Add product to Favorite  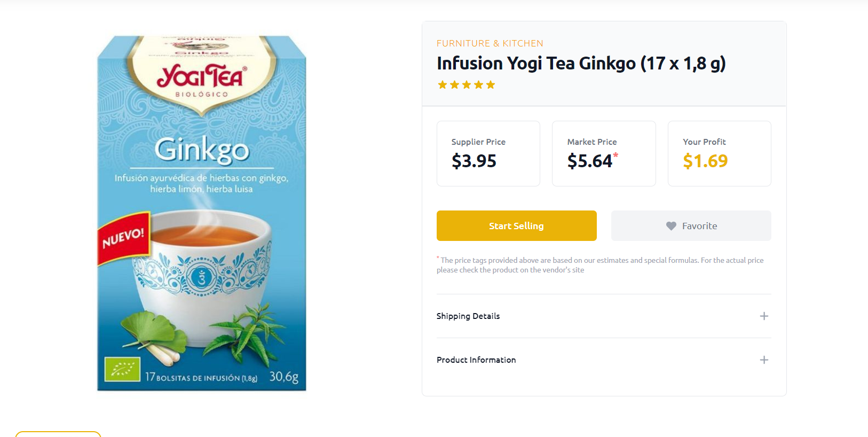pyautogui.click(x=691, y=225)
